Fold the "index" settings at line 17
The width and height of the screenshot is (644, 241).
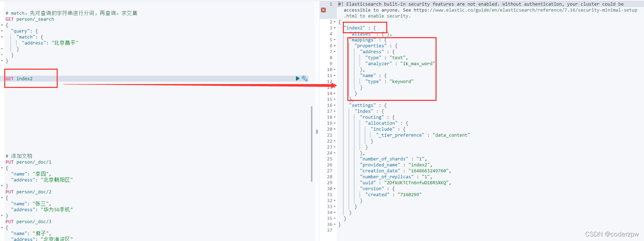pyautogui.click(x=334, y=111)
